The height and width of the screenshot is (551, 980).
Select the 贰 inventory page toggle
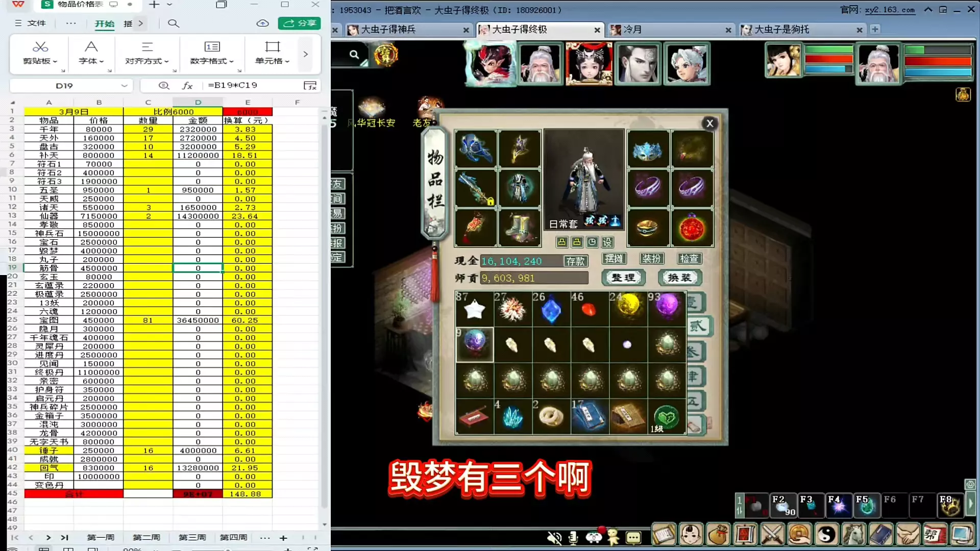(x=698, y=326)
